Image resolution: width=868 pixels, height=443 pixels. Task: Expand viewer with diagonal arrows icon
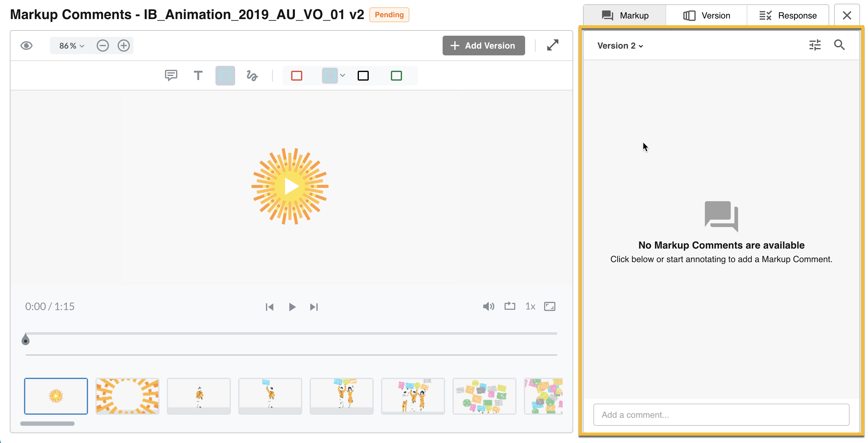[x=553, y=45]
